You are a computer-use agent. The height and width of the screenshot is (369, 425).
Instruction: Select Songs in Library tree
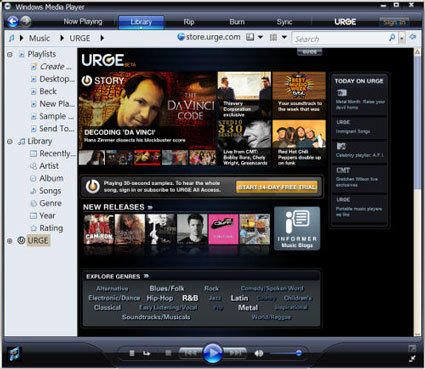point(46,191)
